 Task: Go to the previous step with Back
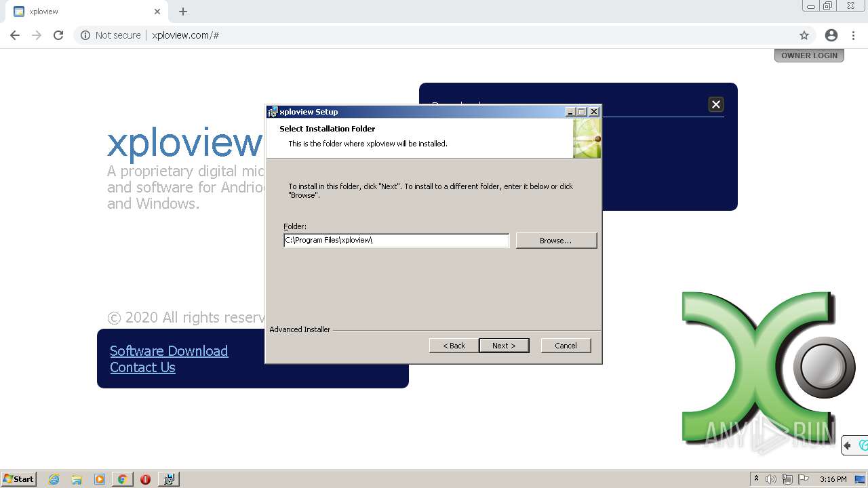(x=454, y=346)
